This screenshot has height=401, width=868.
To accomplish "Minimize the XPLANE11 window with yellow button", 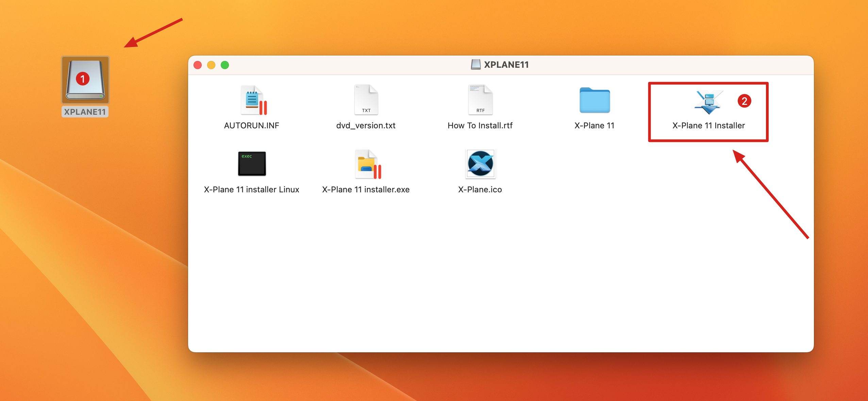I will point(211,65).
